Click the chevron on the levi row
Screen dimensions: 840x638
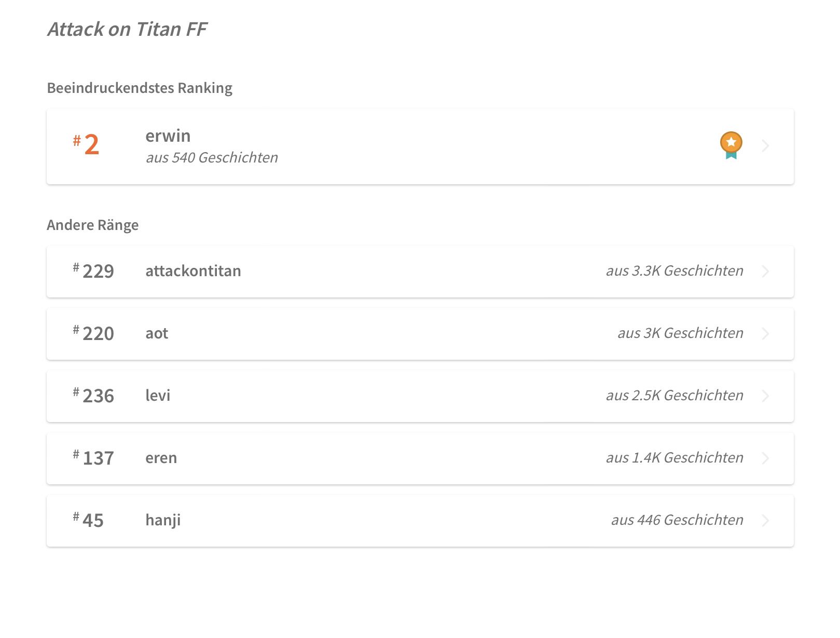pyautogui.click(x=765, y=396)
